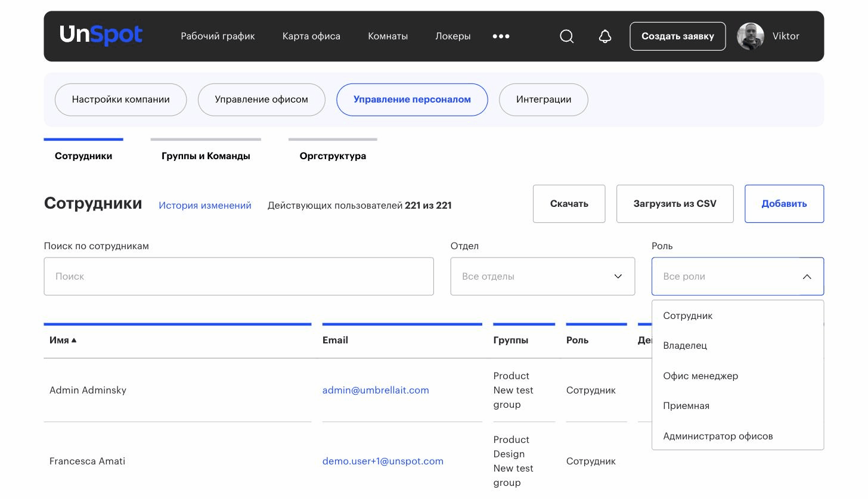The image size is (868, 499).
Task: Switch to Группы и Команды tab
Action: [206, 156]
